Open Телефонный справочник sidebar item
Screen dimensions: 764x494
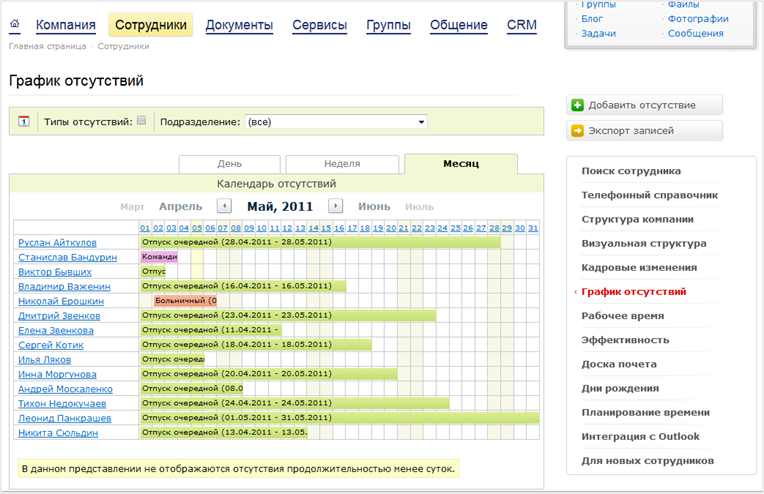pos(649,195)
